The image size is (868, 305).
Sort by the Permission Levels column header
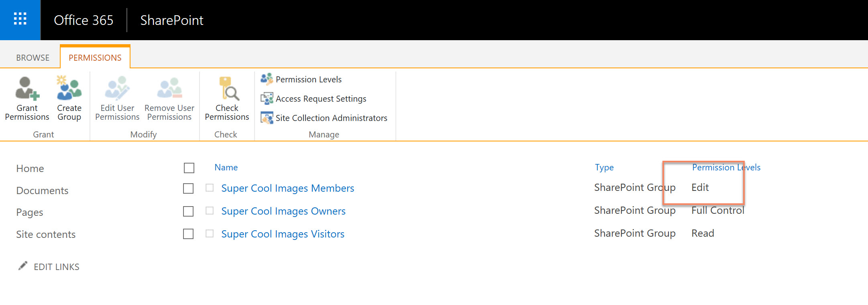click(x=726, y=167)
